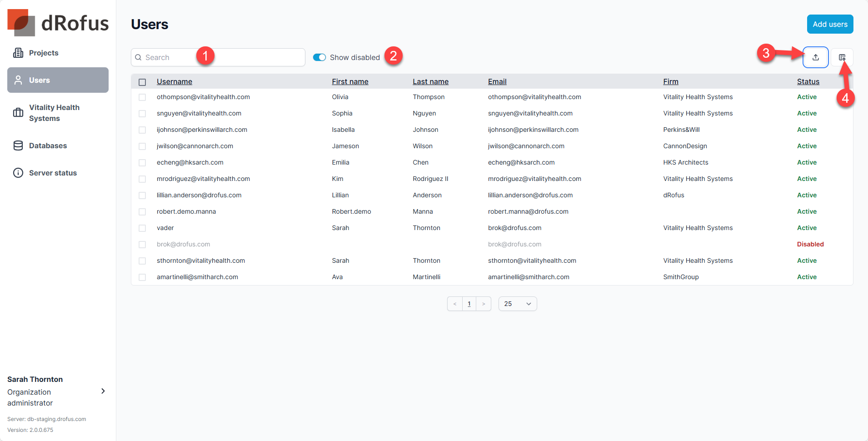The image size is (868, 441).
Task: Click the Server status info icon
Action: (x=18, y=173)
